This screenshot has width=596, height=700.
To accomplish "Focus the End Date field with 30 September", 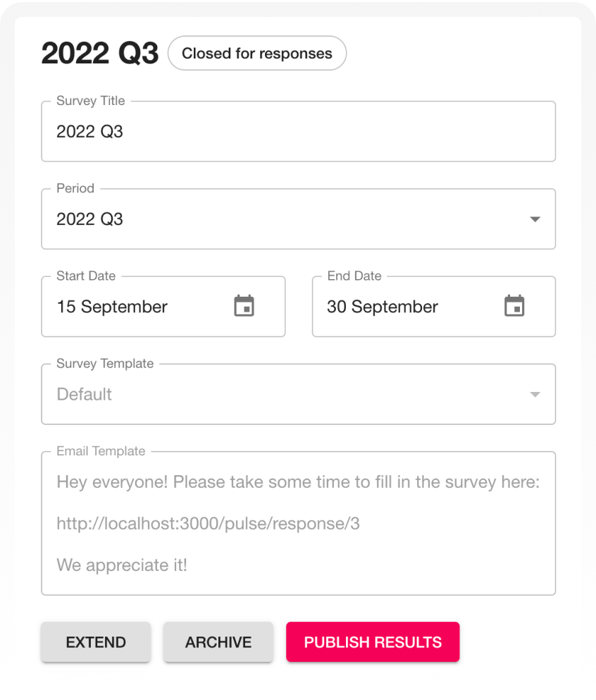I will [434, 306].
